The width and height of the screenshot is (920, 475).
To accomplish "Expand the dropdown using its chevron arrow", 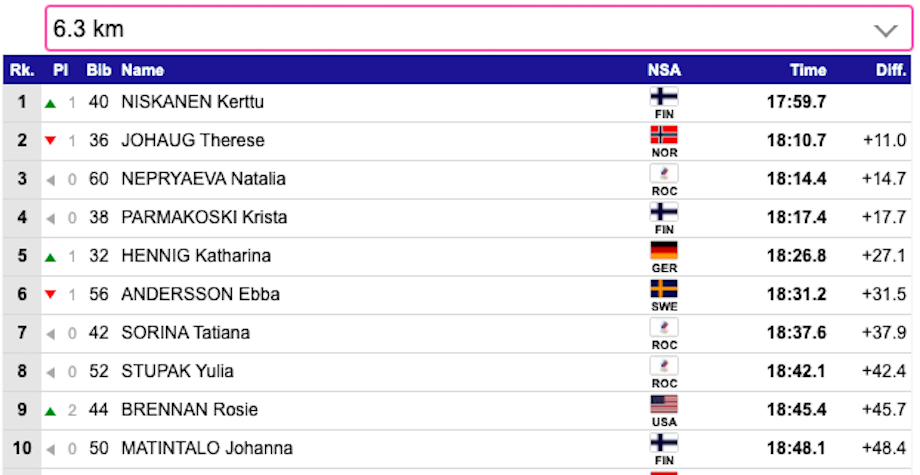I will coord(885,30).
